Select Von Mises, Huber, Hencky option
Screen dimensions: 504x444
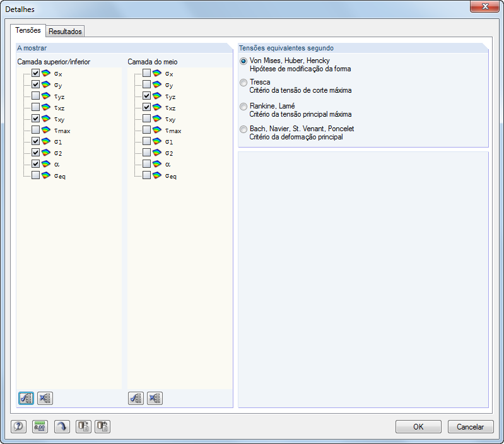pos(243,61)
